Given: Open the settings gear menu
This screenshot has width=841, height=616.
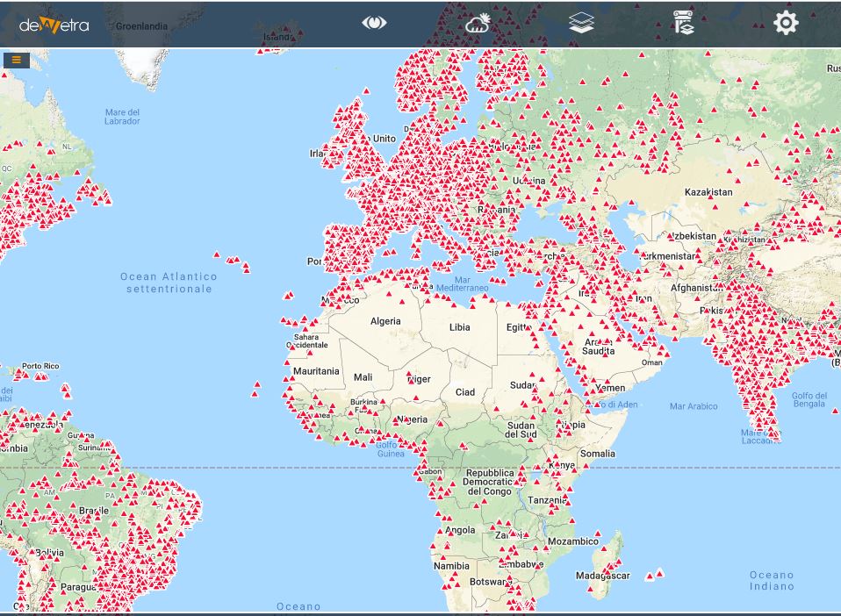Looking at the screenshot, I should [786, 23].
